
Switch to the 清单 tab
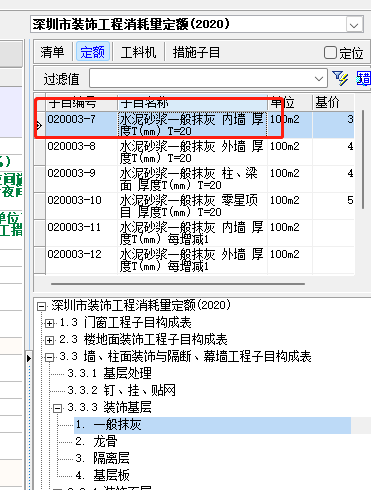(x=52, y=52)
